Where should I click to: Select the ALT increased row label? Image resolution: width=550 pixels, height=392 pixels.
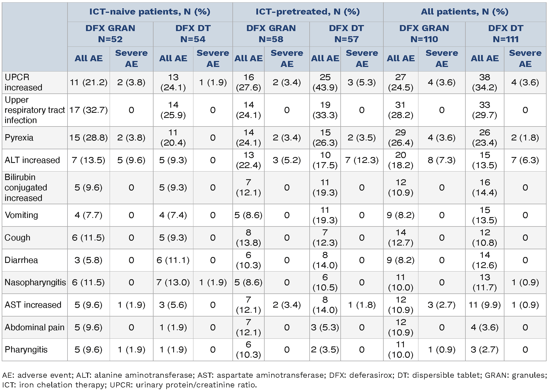point(32,160)
